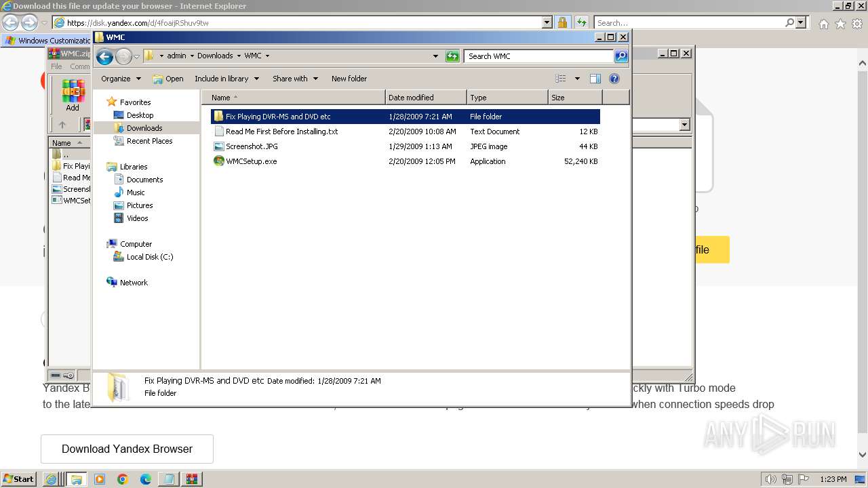This screenshot has height=488, width=868.
Task: Open the address bar history dropdown
Action: [435, 56]
